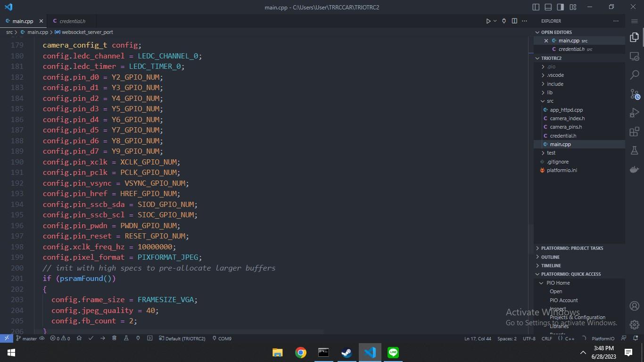Expand the include folder

click(x=579, y=84)
